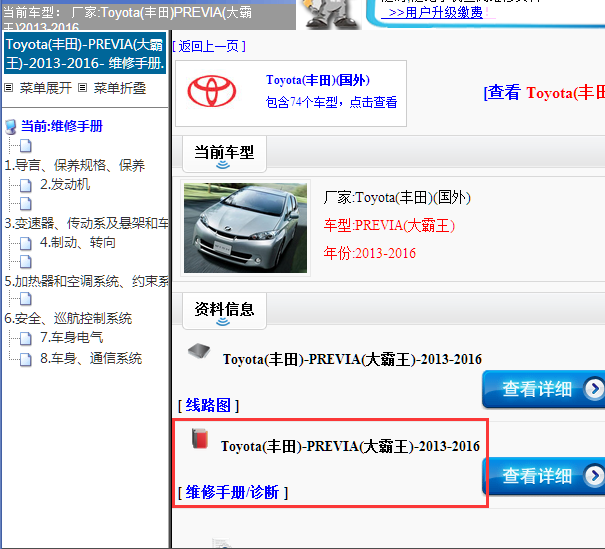Click the page icon beside 4.制动、转向

click(x=25, y=243)
